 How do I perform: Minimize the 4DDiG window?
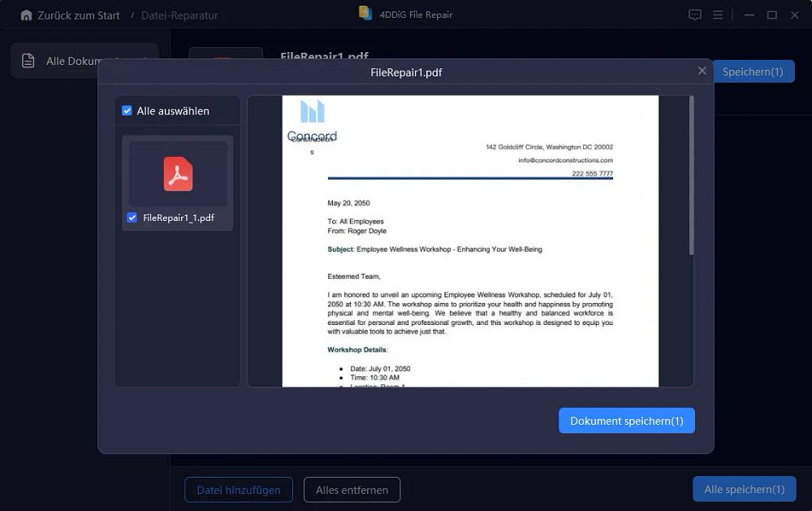point(749,15)
